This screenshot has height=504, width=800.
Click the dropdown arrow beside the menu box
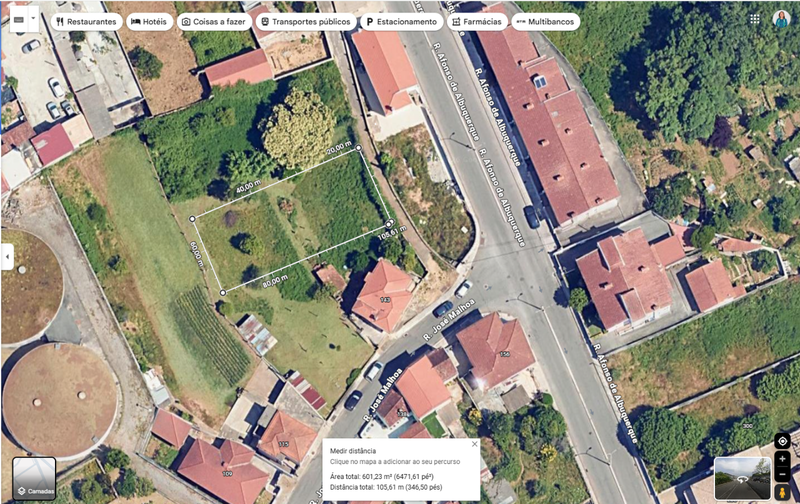33,19
